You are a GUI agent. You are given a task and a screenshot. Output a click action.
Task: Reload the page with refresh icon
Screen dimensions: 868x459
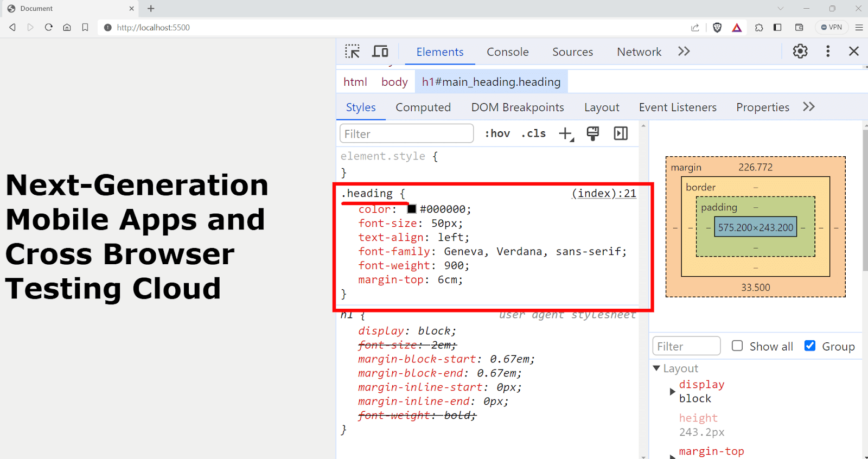49,27
